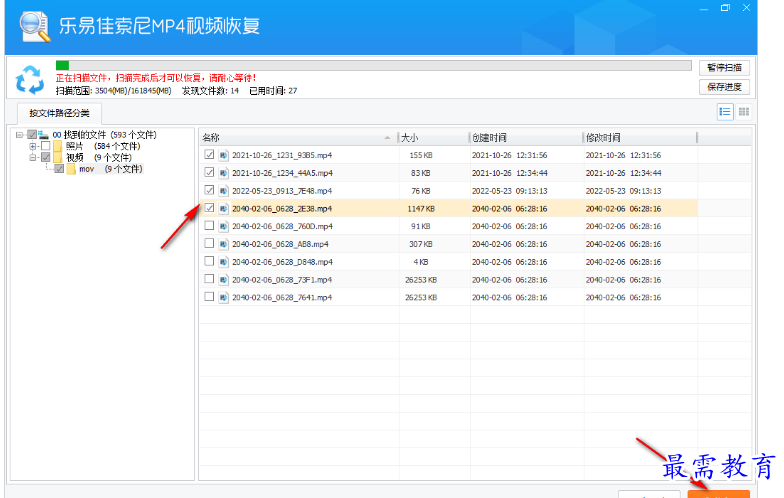This screenshot has height=498, width=784.
Task: Click the 307 KB size cell
Action: [x=421, y=244]
